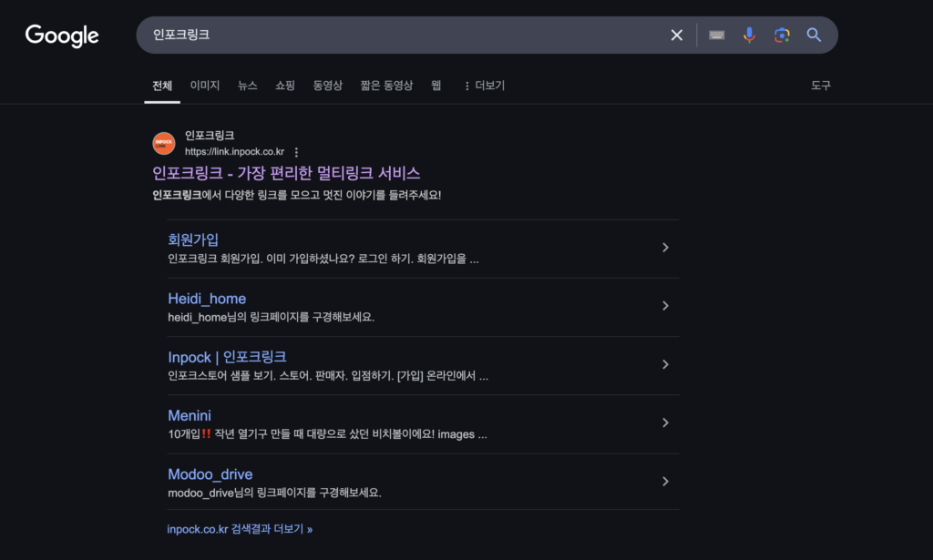Open three-dot menu next to link.inpock.co.kr URL
The height and width of the screenshot is (560, 933).
click(x=296, y=152)
